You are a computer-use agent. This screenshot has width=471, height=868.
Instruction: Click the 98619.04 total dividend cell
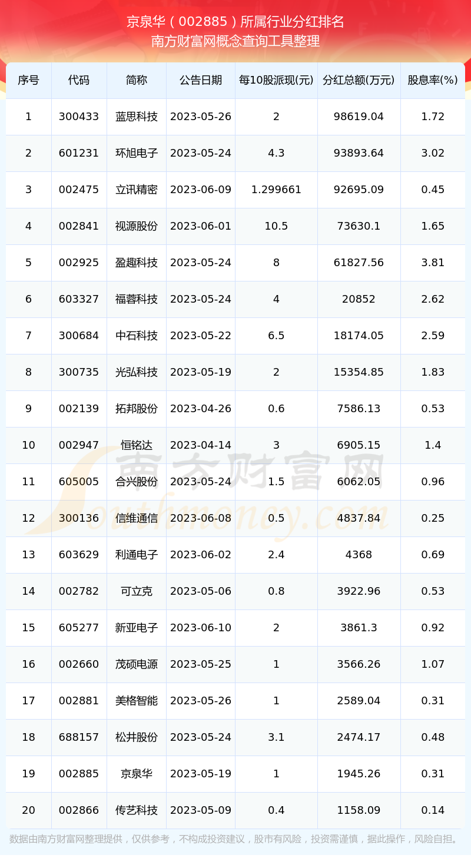(x=359, y=117)
